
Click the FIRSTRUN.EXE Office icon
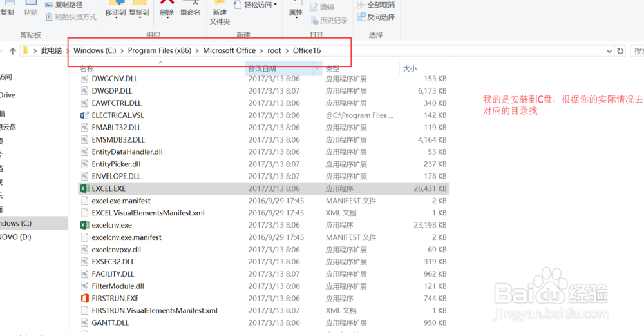tap(84, 298)
